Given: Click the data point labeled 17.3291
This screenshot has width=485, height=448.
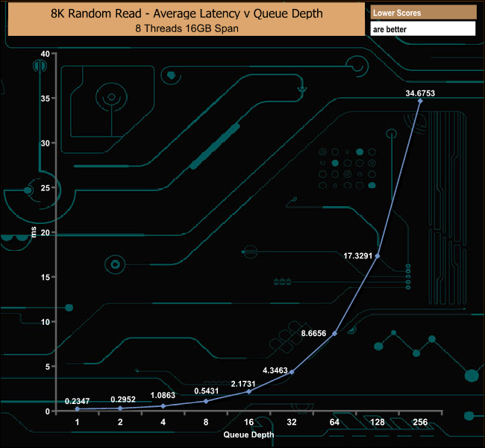Looking at the screenshot, I should click(378, 256).
